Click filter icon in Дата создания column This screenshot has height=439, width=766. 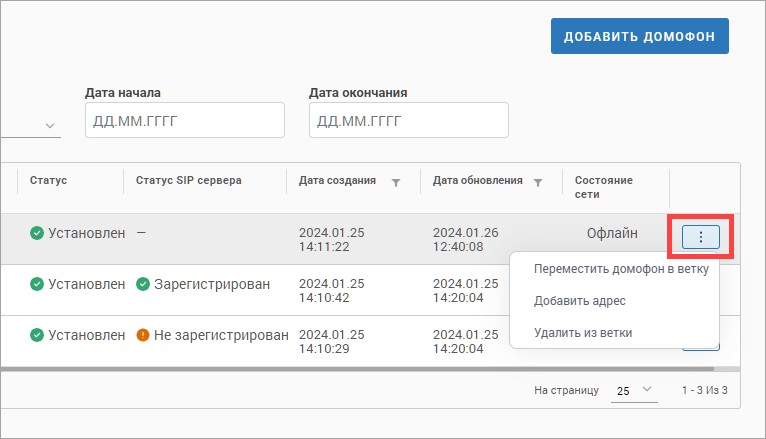tap(396, 182)
